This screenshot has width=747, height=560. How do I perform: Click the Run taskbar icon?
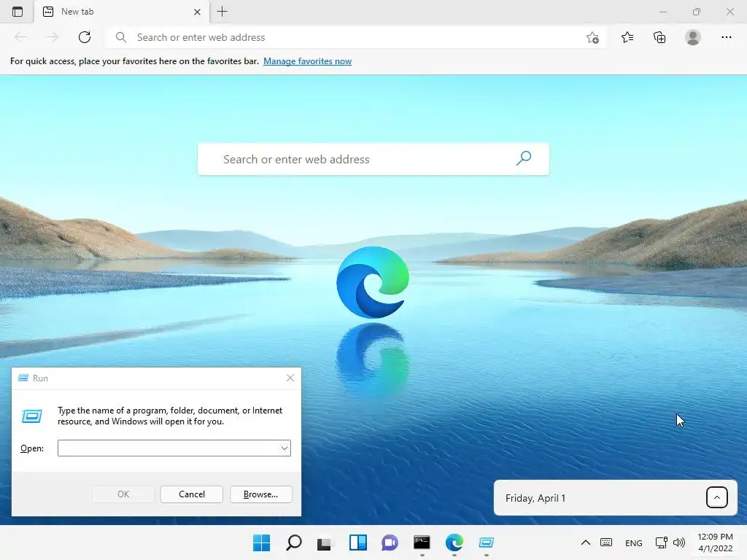point(486,542)
